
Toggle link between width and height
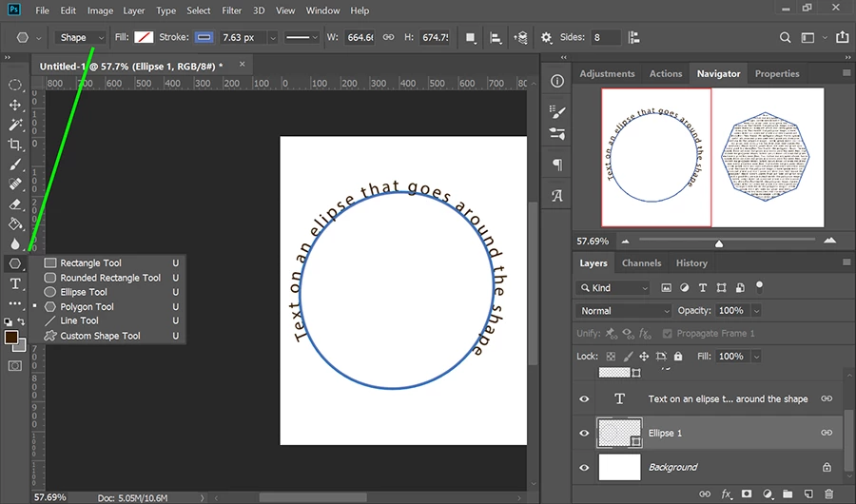click(x=388, y=37)
